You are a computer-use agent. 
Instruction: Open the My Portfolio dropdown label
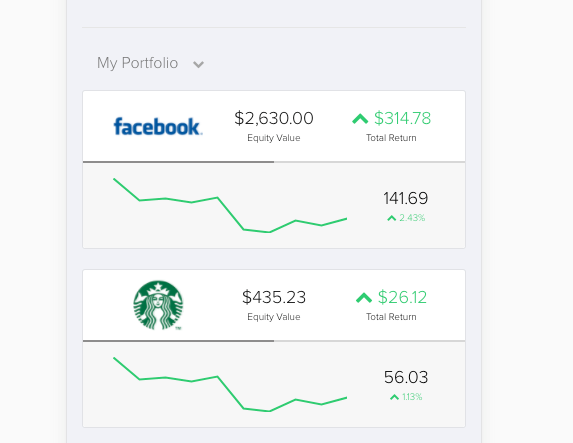(137, 63)
